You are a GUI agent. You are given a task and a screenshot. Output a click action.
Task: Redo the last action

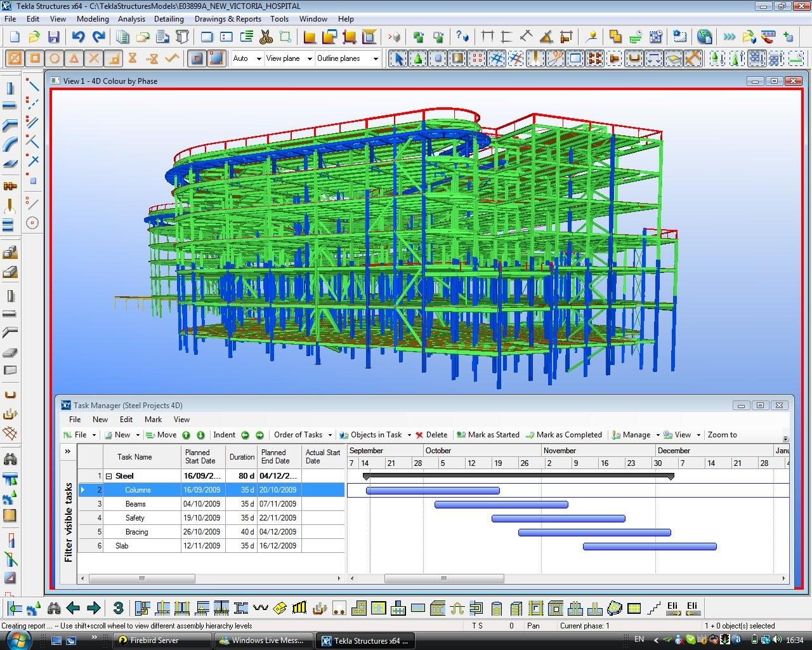pyautogui.click(x=98, y=37)
